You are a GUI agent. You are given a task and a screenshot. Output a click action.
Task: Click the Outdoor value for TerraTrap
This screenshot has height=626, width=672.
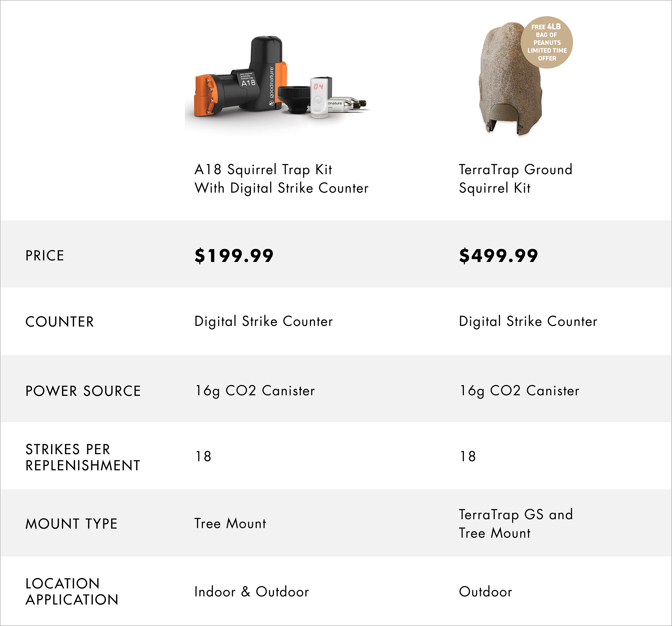[485, 592]
